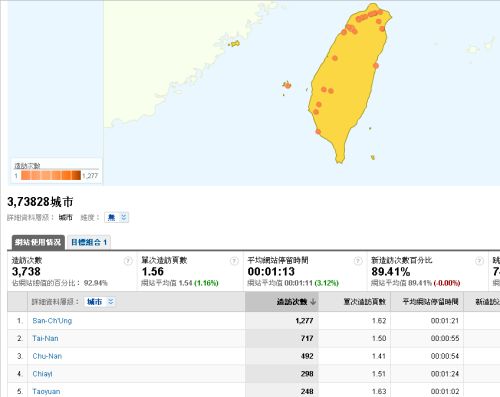500x397 pixels.
Task: Click the 造訪次數 legend color scale
Action: (51, 175)
